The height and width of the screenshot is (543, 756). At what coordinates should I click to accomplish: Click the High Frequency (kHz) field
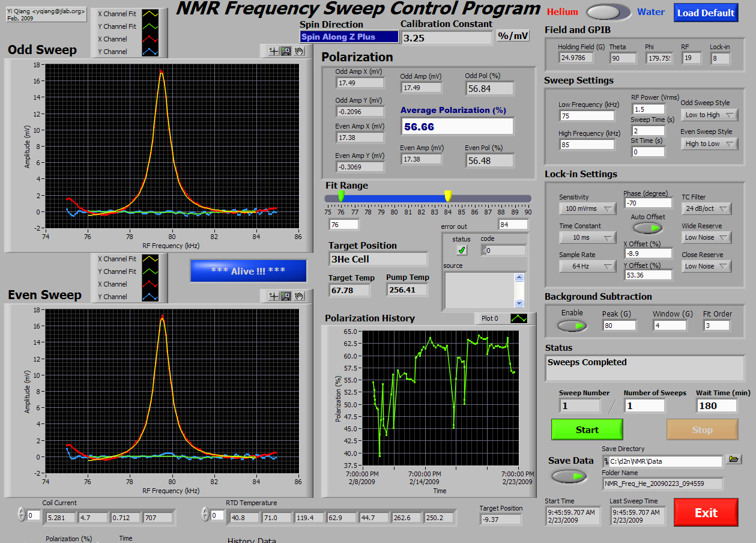[586, 145]
